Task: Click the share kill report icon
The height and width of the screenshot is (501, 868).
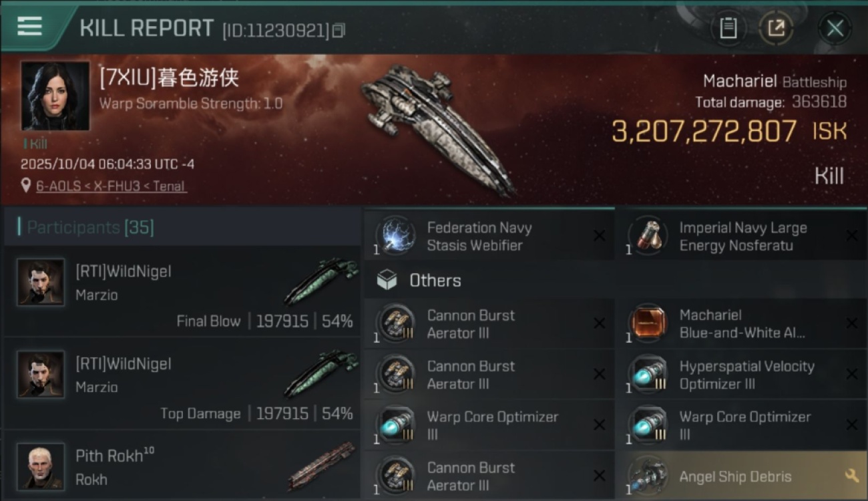Action: tap(776, 28)
